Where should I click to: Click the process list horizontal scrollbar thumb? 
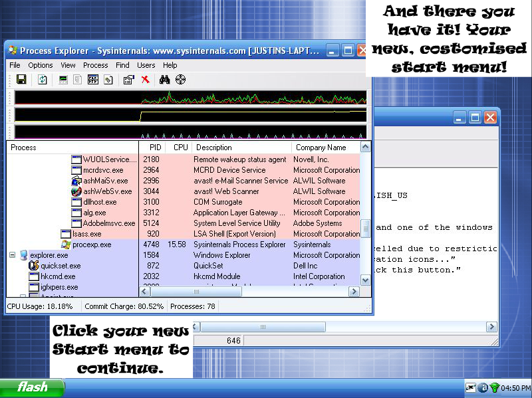pos(196,292)
